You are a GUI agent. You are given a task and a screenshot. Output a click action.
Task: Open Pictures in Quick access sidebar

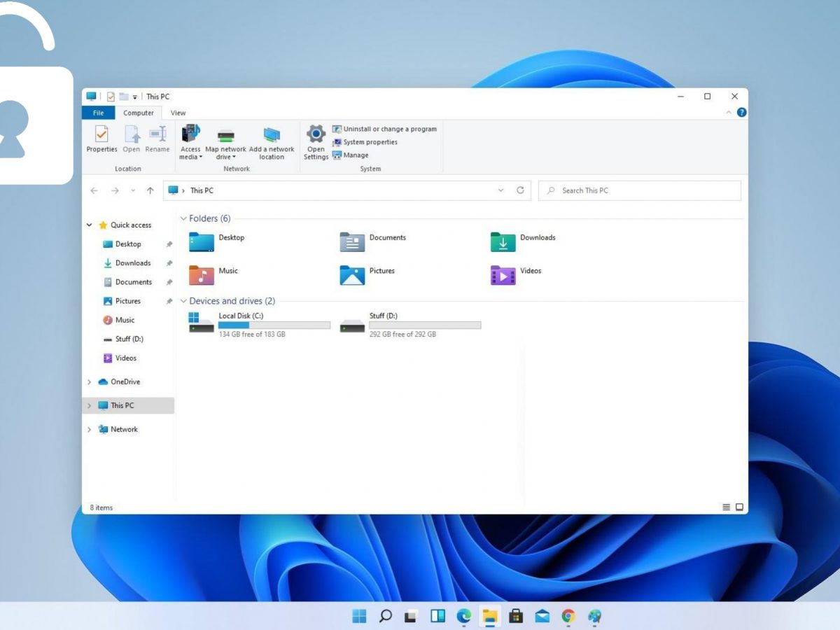pos(122,301)
